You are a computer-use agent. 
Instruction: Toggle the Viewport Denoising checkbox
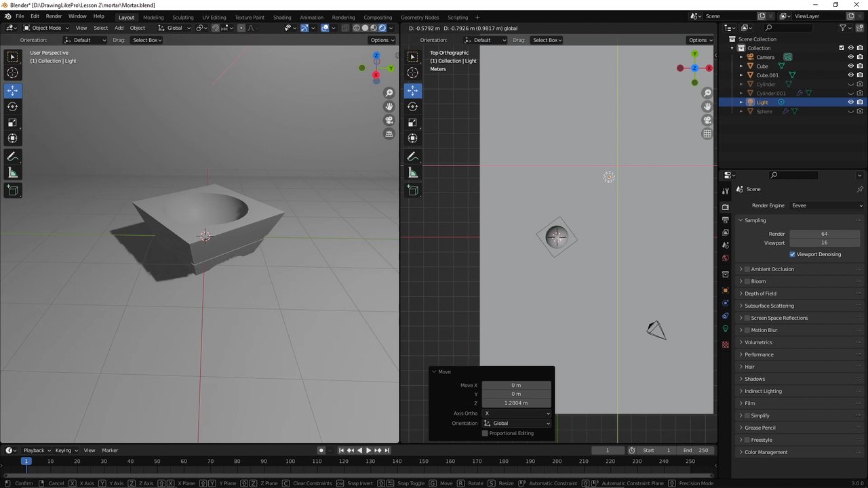(x=792, y=254)
